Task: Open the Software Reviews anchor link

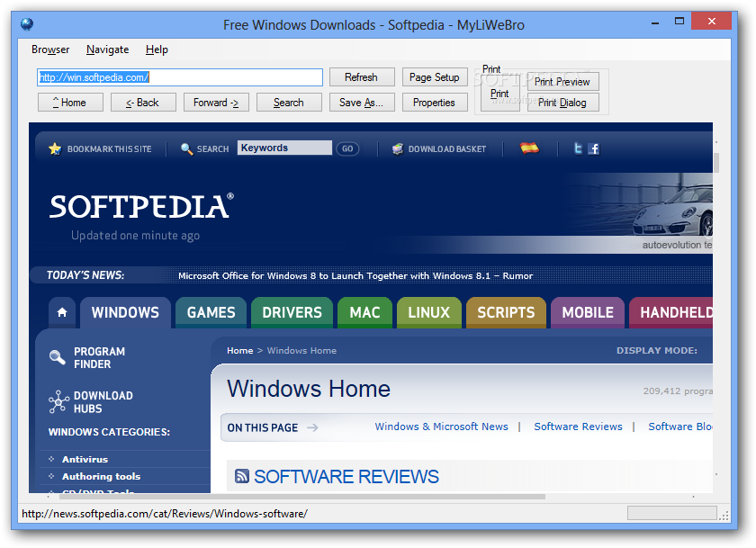Action: point(578,427)
